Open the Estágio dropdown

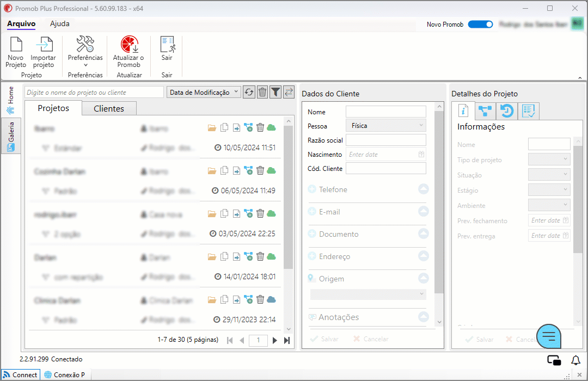pos(549,190)
